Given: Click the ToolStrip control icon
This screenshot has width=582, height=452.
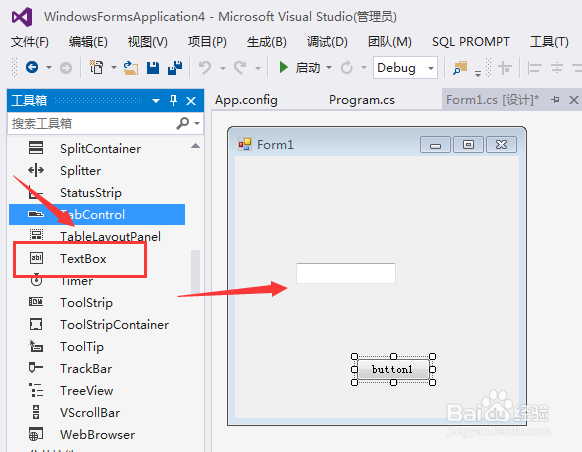Looking at the screenshot, I should click(x=36, y=302).
